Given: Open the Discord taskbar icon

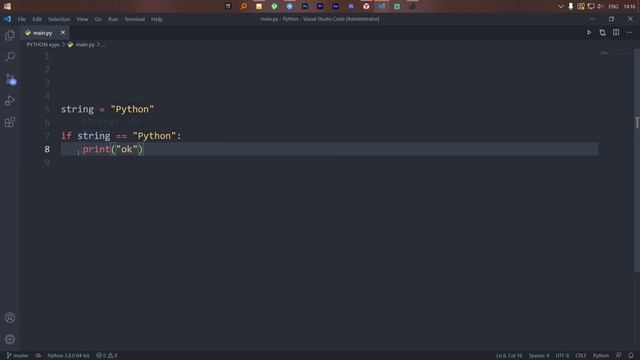Looking at the screenshot, I should coord(351,6).
